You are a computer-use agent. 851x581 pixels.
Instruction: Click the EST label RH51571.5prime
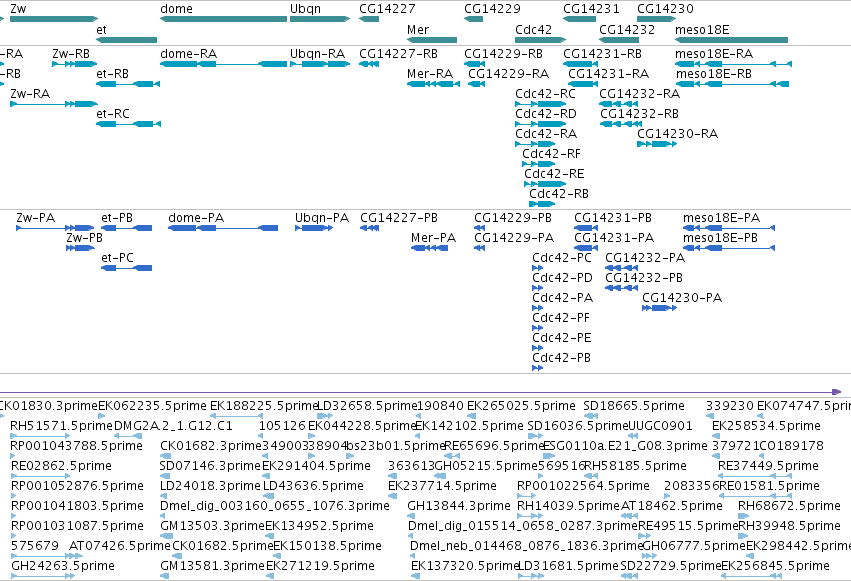tap(61, 426)
